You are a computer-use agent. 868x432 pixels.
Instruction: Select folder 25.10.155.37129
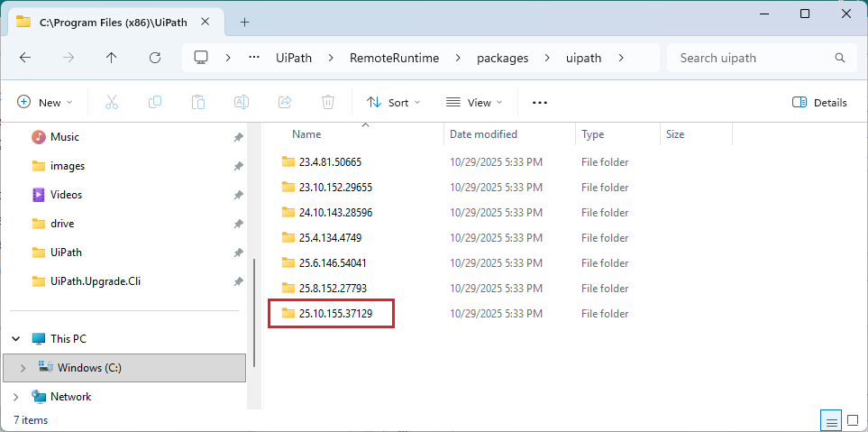click(335, 314)
